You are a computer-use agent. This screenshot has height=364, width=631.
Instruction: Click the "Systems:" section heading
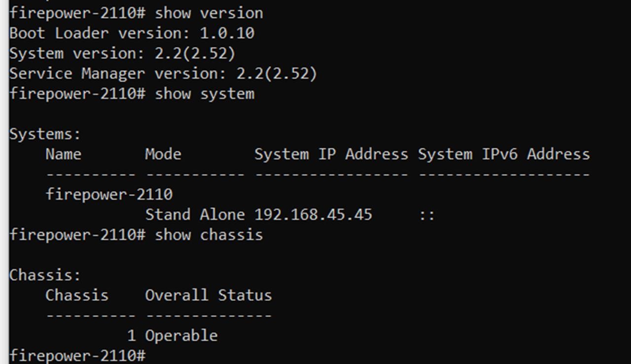pos(45,134)
